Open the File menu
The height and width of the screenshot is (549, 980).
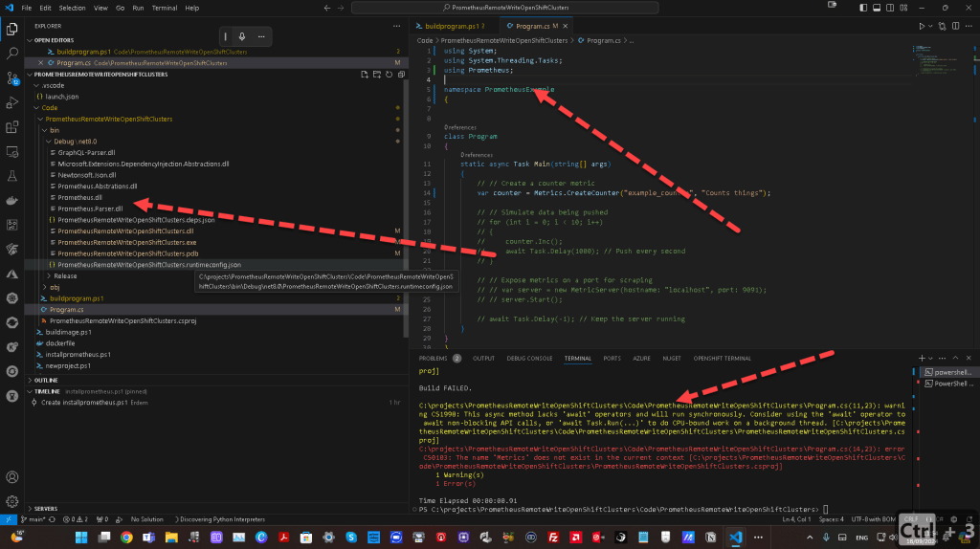pyautogui.click(x=26, y=8)
